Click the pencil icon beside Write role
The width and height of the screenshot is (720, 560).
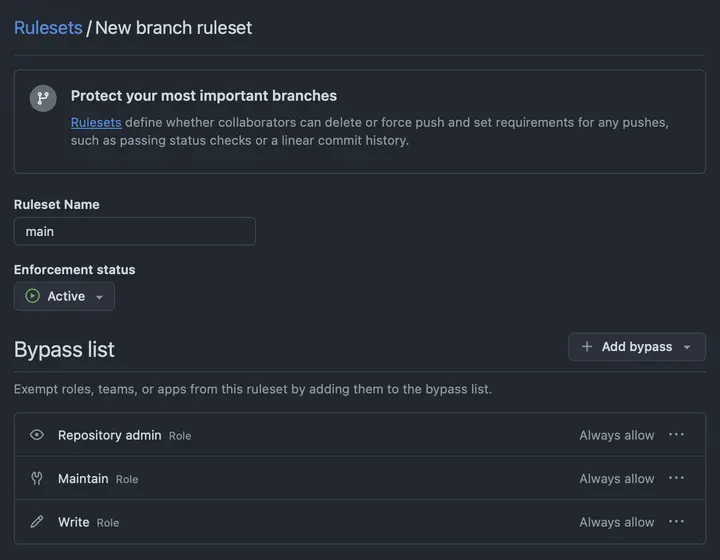[37, 522]
